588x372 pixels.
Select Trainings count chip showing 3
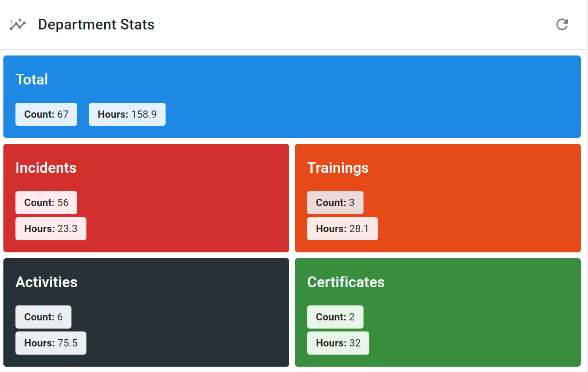[335, 203]
